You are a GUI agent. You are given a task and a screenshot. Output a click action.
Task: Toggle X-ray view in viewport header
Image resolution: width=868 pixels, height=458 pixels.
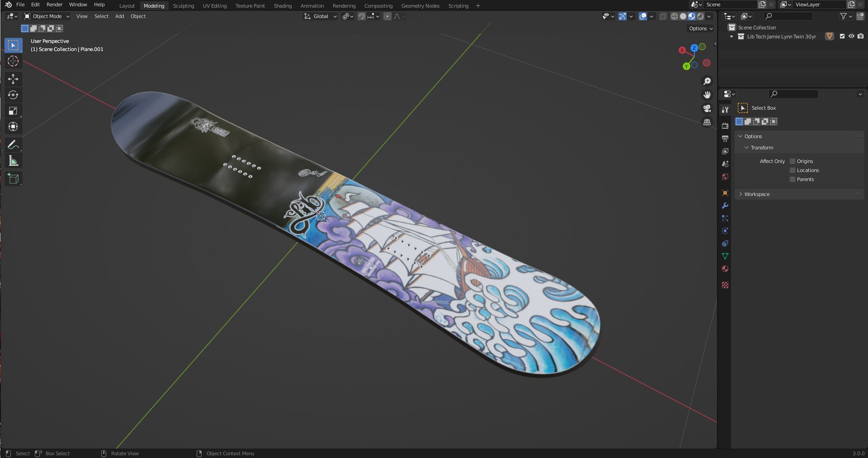[663, 16]
